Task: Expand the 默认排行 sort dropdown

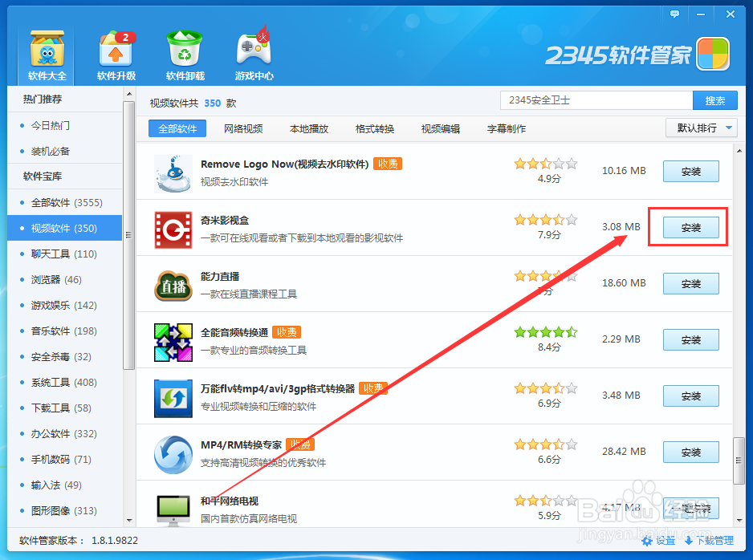Action: coord(701,128)
